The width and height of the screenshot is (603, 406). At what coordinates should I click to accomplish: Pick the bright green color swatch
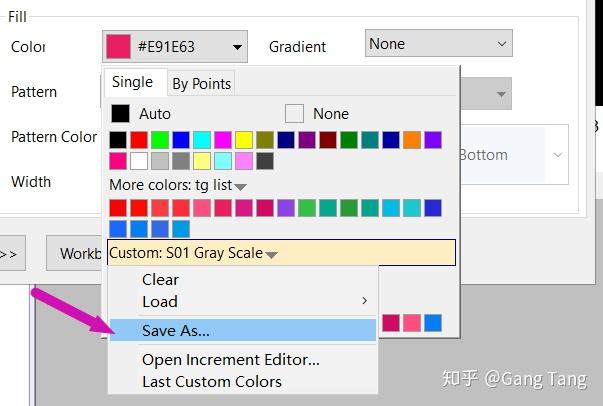(160, 140)
